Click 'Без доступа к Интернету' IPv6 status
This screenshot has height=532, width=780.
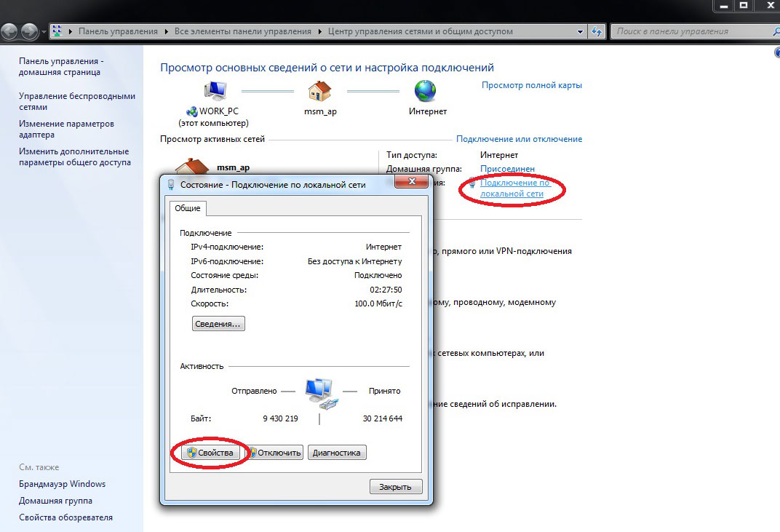point(354,261)
